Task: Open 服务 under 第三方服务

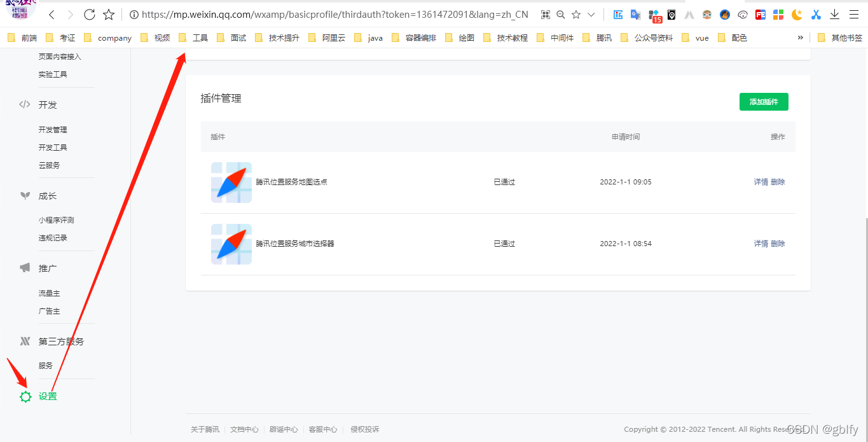Action: [46, 366]
